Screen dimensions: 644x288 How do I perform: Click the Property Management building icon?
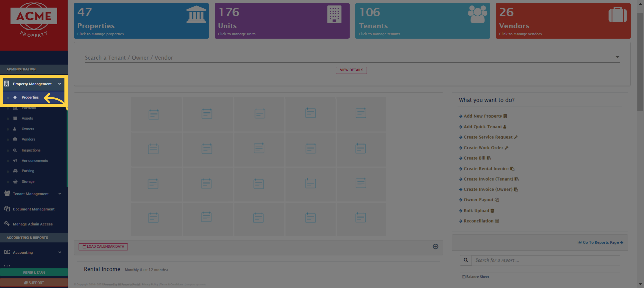[x=7, y=83]
